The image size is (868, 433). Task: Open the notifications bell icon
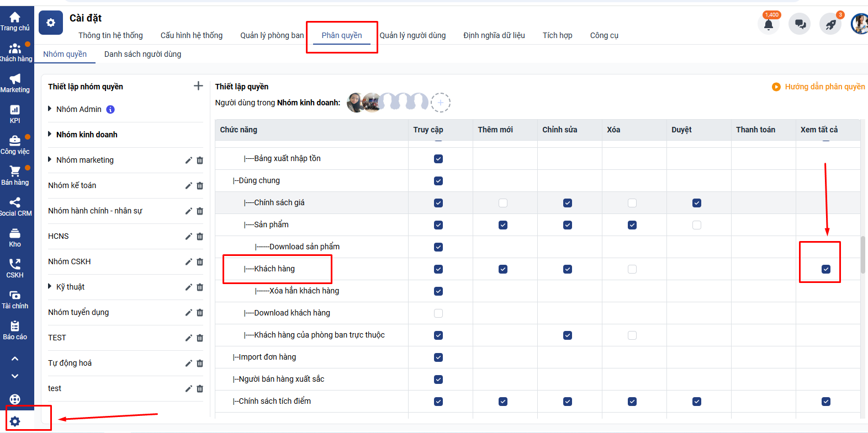point(768,24)
